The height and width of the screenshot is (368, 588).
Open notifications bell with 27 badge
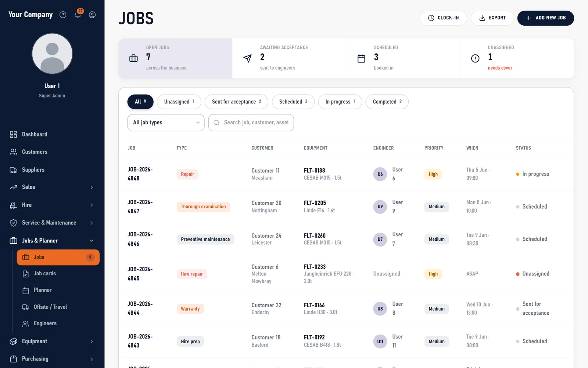point(78,14)
